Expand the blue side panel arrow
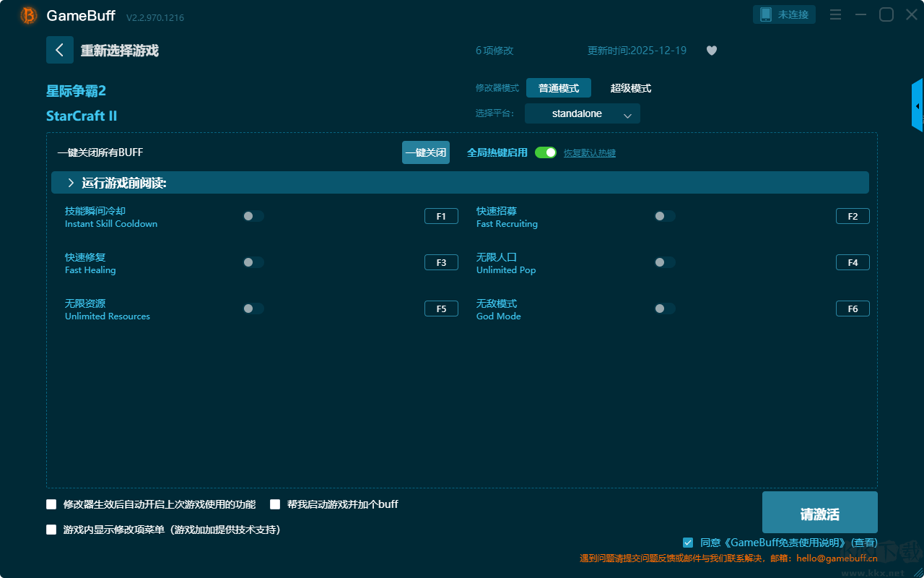 click(918, 106)
